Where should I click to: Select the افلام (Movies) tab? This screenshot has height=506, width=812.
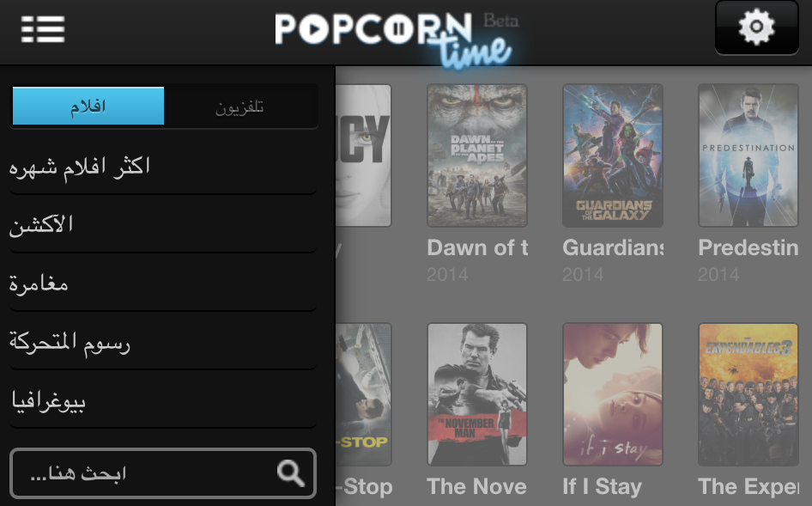(x=88, y=107)
